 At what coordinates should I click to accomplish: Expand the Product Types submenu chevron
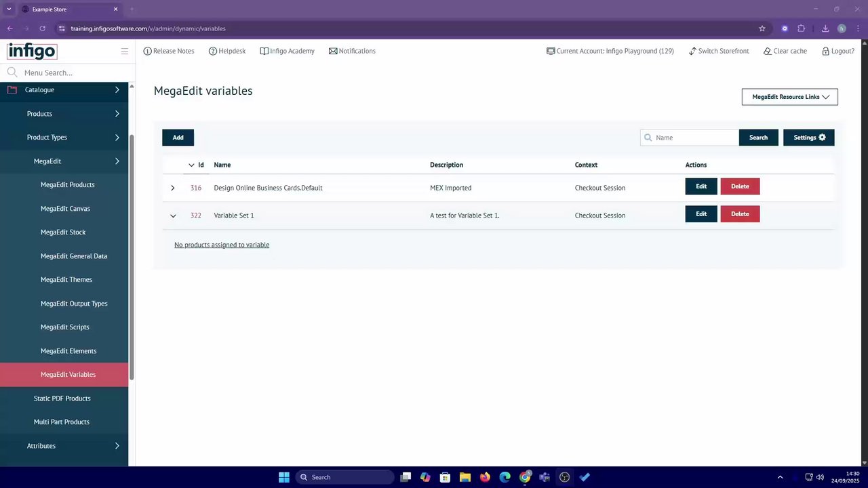tap(117, 138)
